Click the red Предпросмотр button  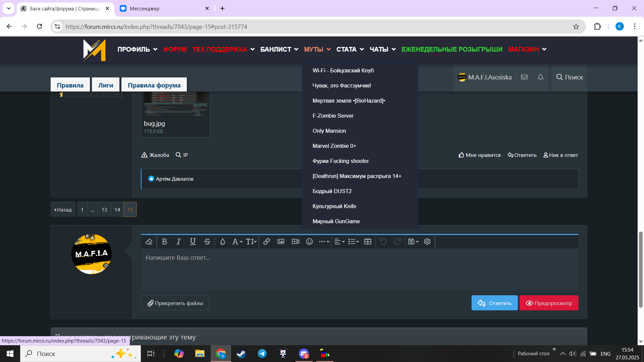click(549, 303)
